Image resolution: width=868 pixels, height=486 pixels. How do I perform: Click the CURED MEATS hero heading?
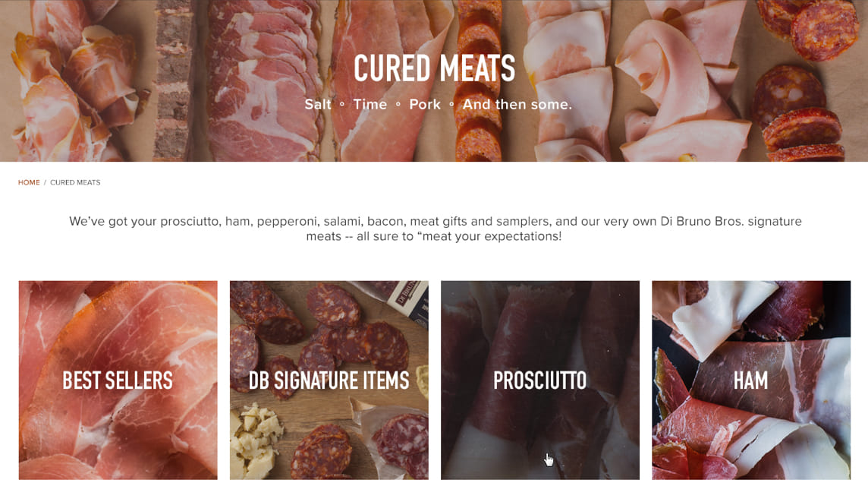[x=435, y=68]
